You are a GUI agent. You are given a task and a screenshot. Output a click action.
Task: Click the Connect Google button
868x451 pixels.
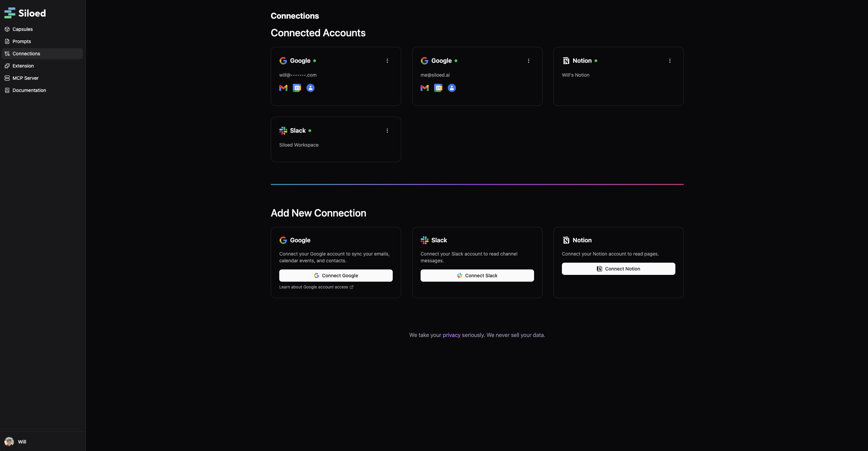(335, 275)
